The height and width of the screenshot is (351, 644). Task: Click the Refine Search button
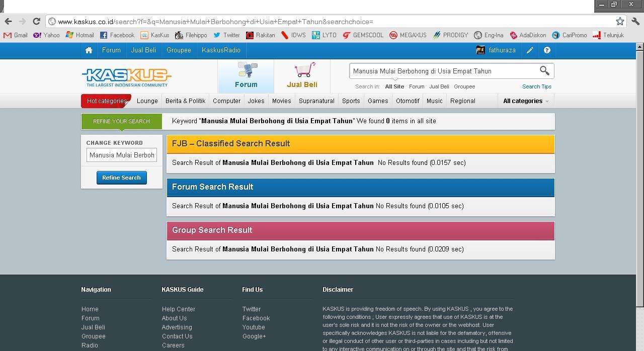pos(121,178)
